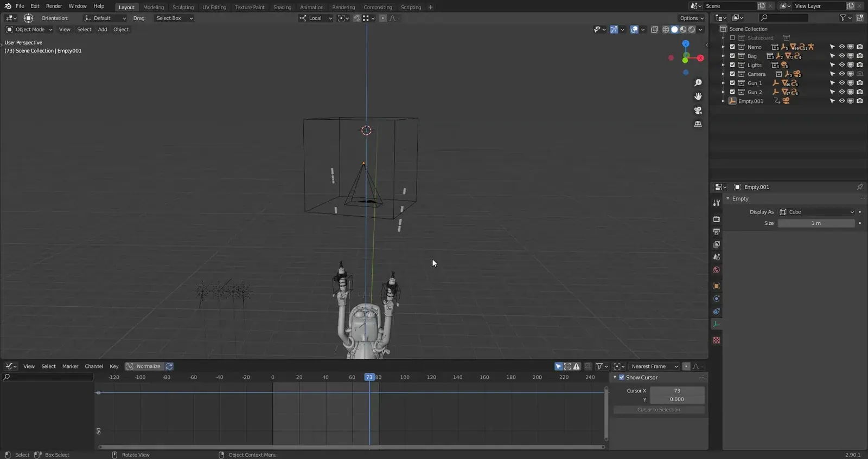Open viewport Options dropdown
This screenshot has width=868, height=459.
(692, 18)
